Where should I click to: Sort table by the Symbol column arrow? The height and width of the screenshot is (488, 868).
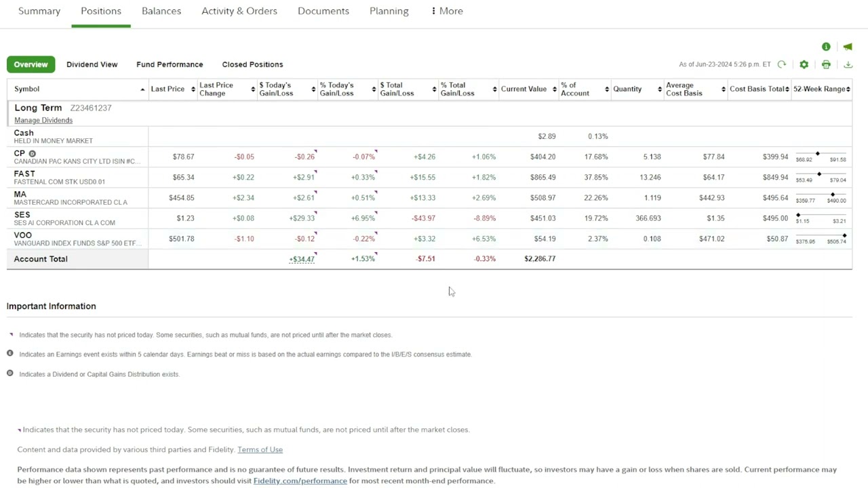(142, 89)
